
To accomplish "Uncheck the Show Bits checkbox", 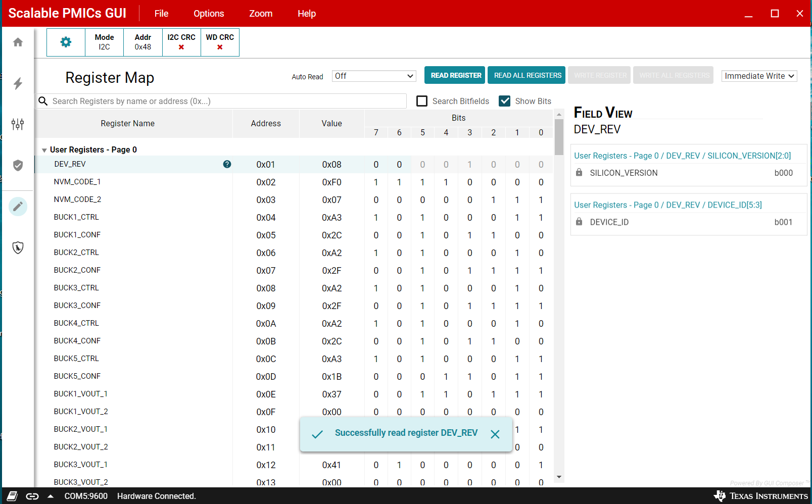I will [504, 101].
